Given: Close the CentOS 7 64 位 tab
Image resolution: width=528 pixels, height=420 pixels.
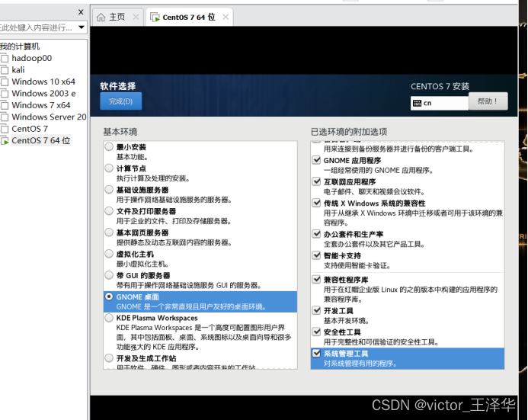Looking at the screenshot, I should coord(226,17).
